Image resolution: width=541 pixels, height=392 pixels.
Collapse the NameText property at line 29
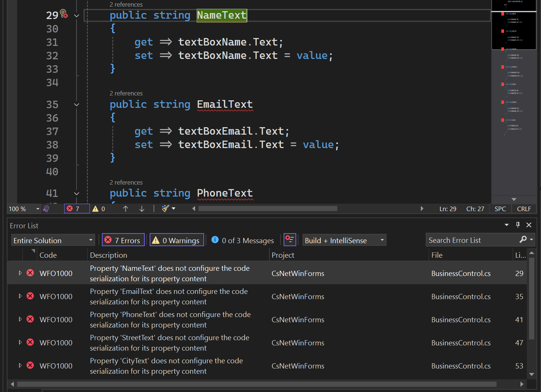[x=76, y=16]
